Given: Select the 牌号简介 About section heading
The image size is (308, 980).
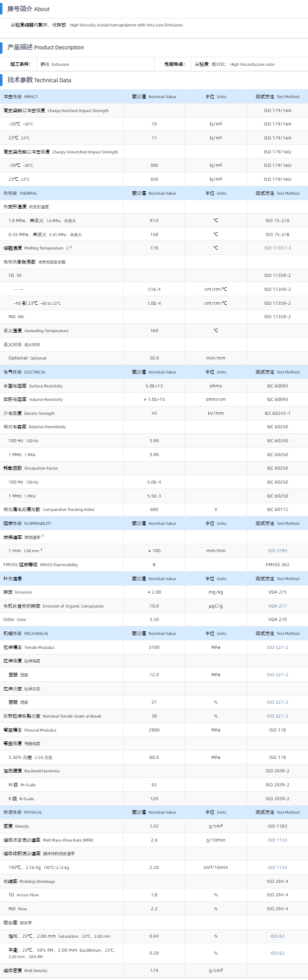Looking at the screenshot, I should [28, 9].
